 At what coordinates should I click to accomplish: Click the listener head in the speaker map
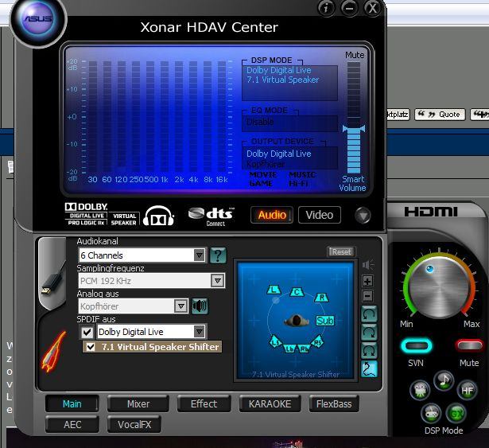tap(297, 321)
